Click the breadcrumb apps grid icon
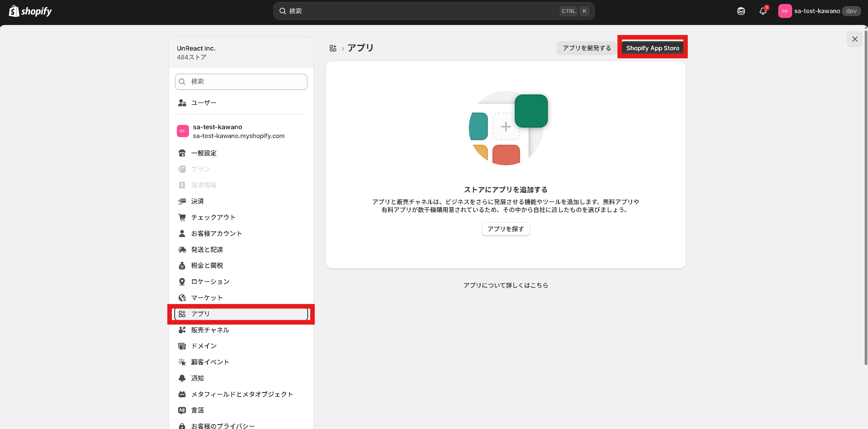868x429 pixels. coord(333,48)
